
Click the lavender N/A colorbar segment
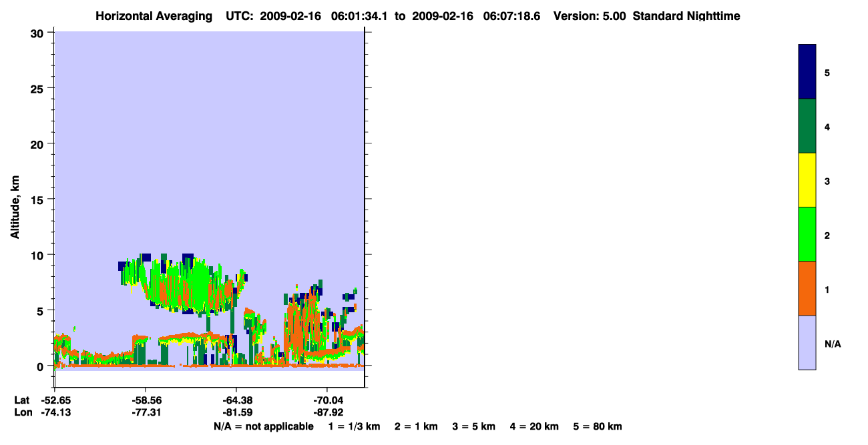(807, 342)
